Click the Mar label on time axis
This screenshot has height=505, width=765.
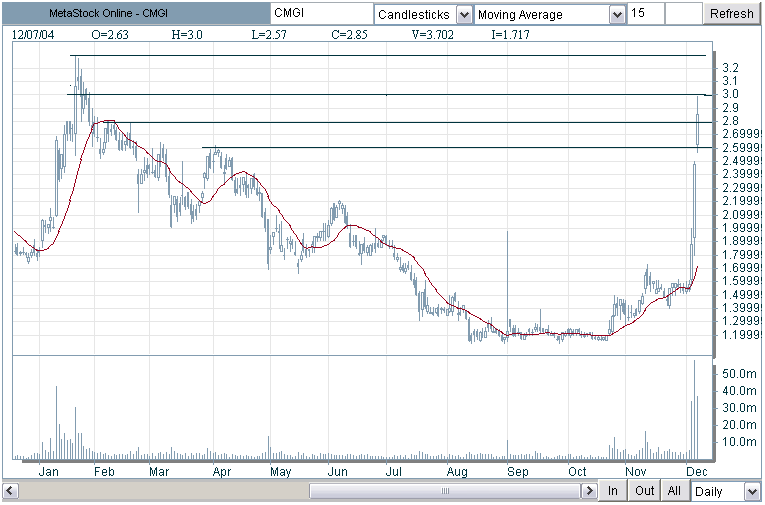tap(159, 472)
